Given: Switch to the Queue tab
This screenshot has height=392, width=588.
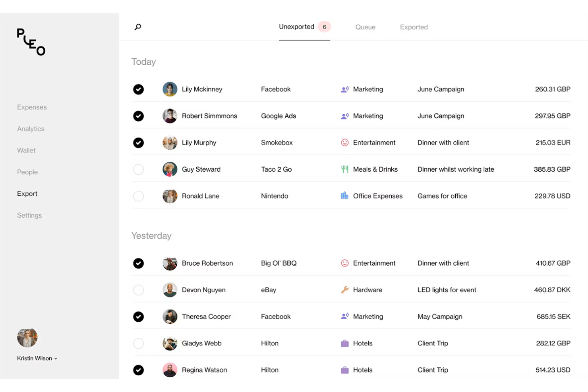Looking at the screenshot, I should 365,27.
